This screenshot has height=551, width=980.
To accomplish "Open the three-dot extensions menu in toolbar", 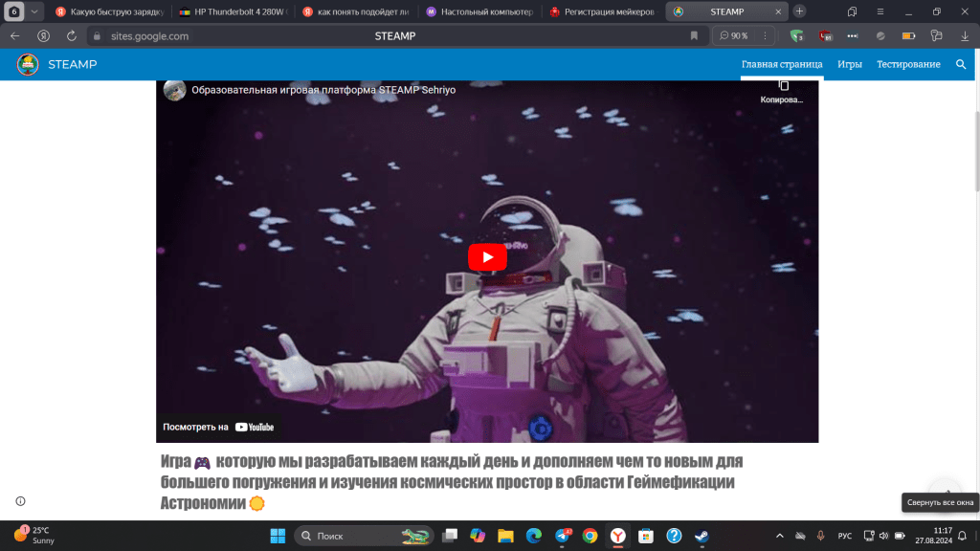I will [x=852, y=35].
